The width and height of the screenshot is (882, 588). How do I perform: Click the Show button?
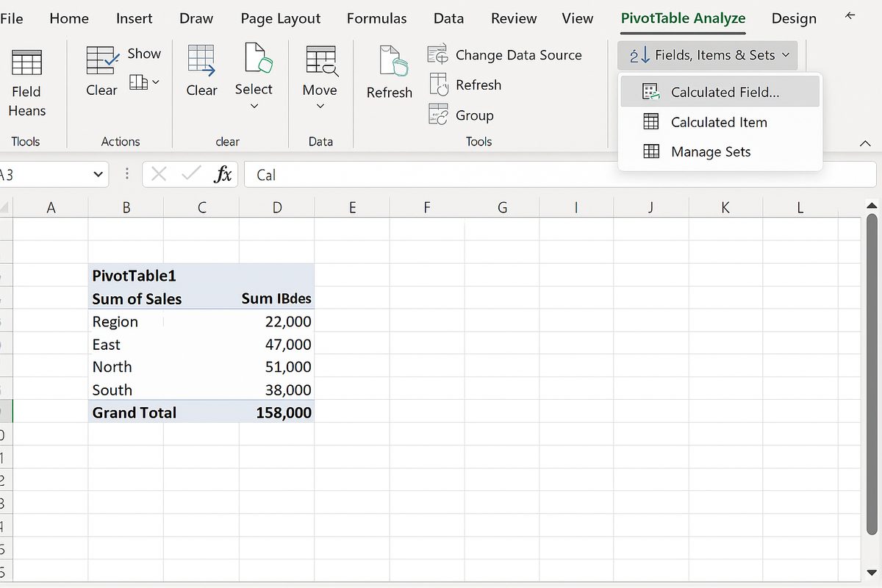tap(144, 54)
